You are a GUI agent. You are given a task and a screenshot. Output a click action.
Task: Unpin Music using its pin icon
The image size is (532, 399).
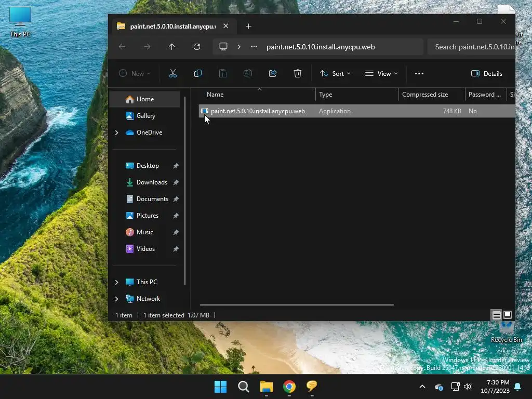click(176, 232)
